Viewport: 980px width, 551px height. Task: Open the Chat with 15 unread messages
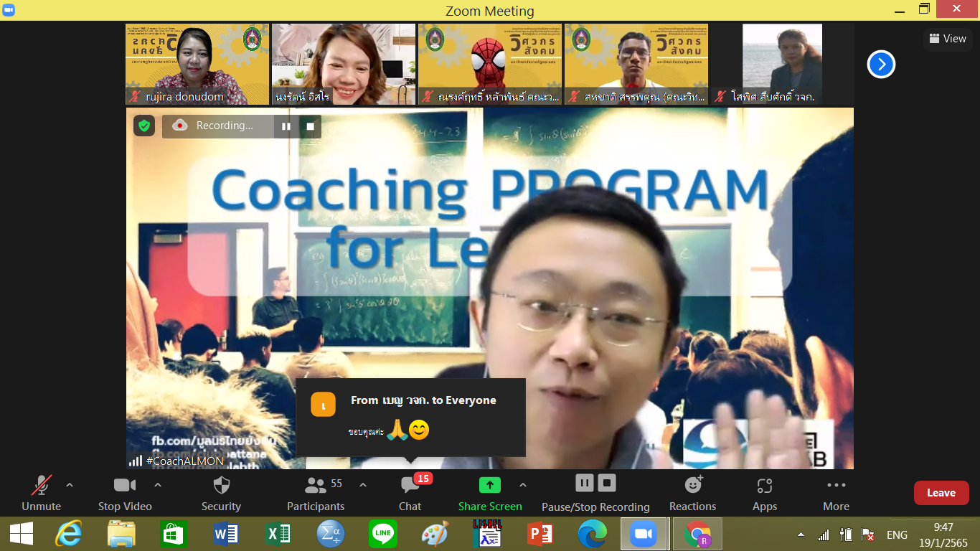point(410,493)
